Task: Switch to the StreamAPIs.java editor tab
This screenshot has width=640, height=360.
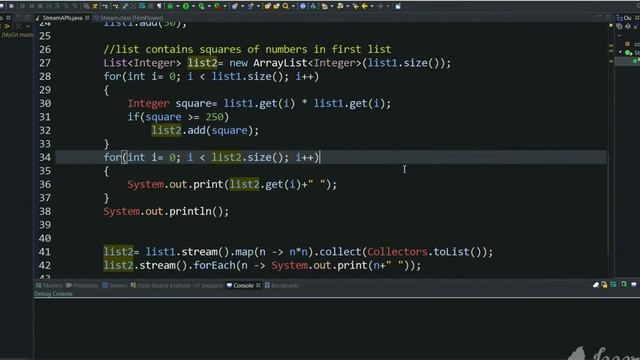Action: click(62, 18)
